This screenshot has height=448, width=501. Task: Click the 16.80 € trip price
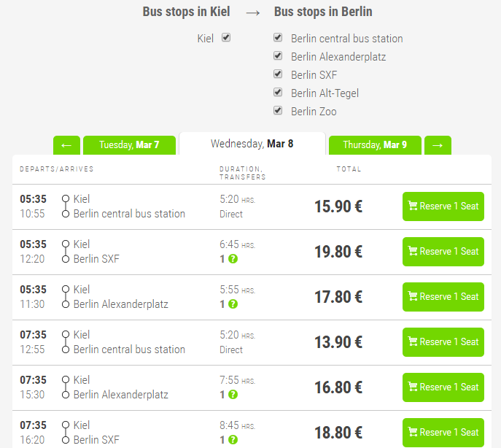coord(338,387)
